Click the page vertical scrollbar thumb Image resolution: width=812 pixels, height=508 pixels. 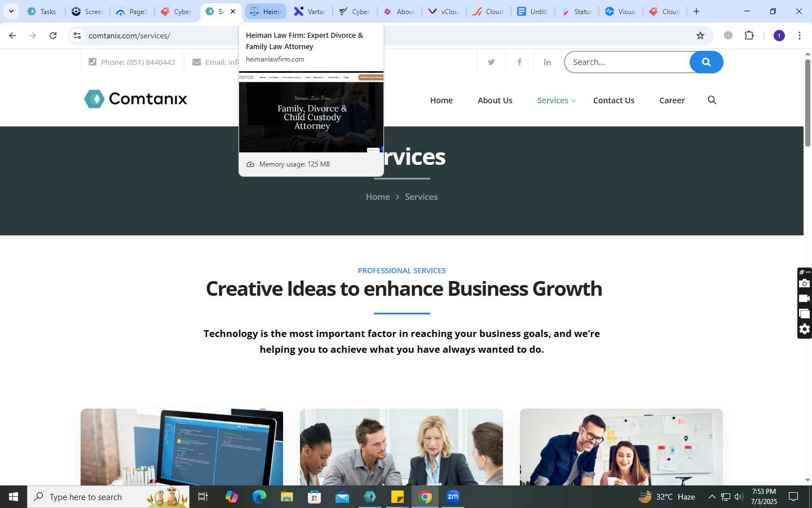click(x=807, y=103)
